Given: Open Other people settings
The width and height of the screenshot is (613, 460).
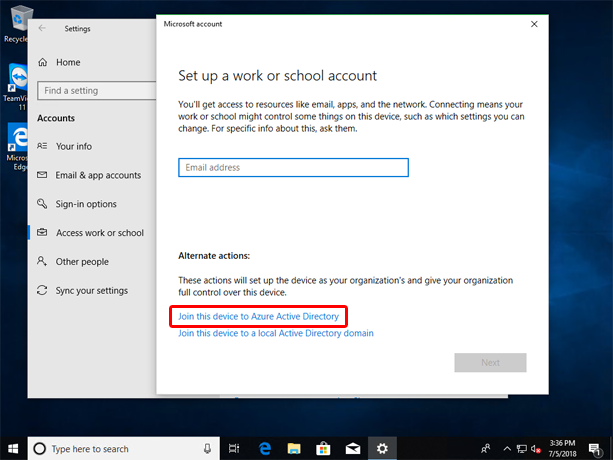Looking at the screenshot, I should click(82, 261).
